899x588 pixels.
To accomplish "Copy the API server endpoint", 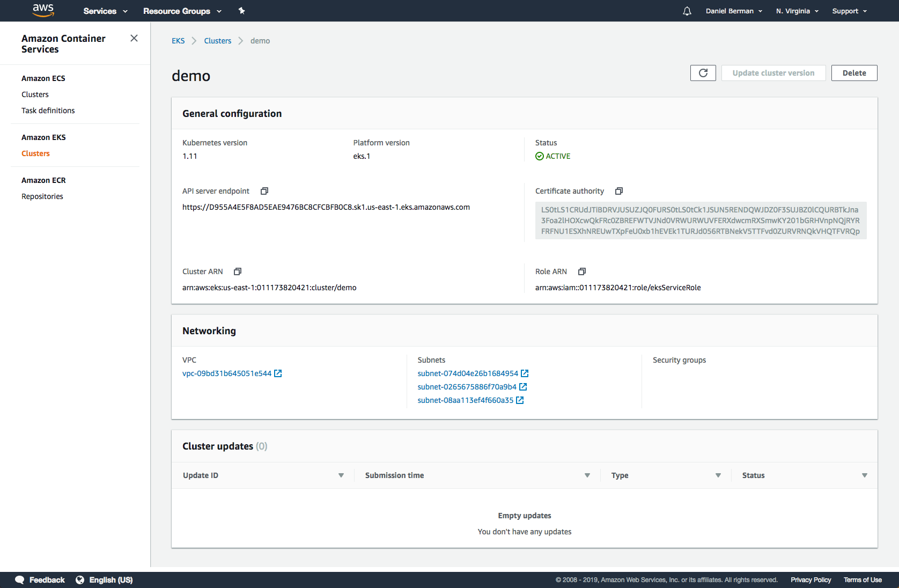I will coord(264,191).
